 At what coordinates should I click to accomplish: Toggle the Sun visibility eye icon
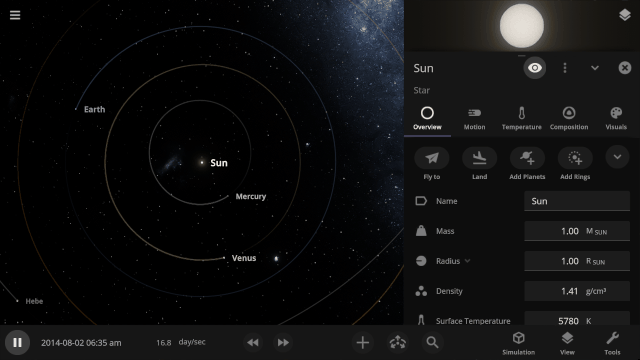click(x=535, y=68)
